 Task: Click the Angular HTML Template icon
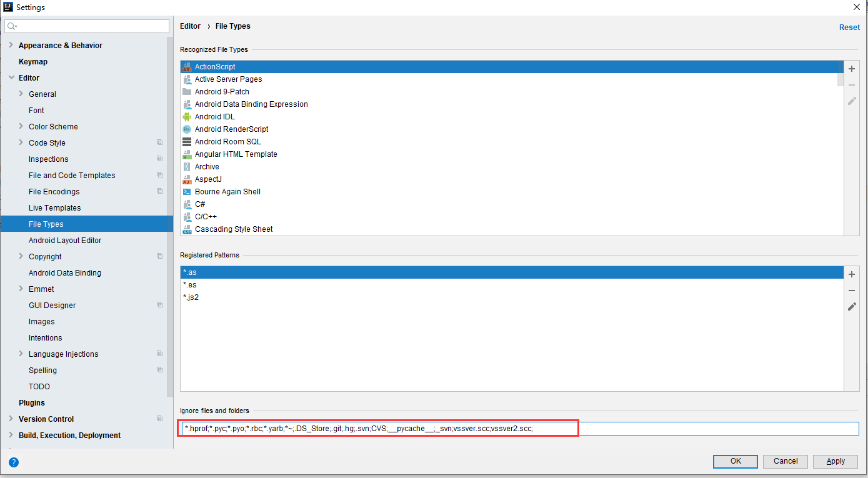click(187, 154)
